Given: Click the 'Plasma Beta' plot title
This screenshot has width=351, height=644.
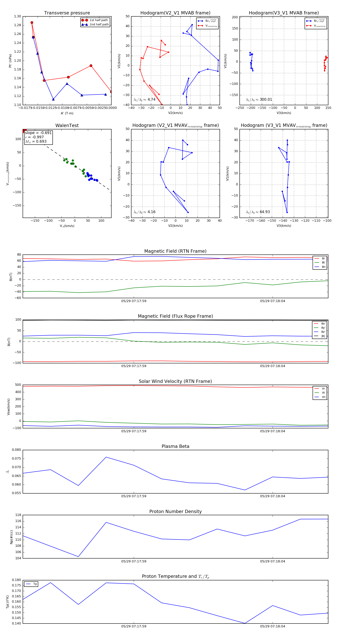Looking at the screenshot, I should tap(175, 447).
